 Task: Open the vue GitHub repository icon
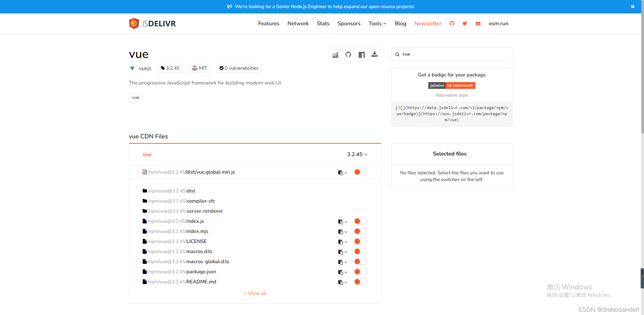pos(348,55)
